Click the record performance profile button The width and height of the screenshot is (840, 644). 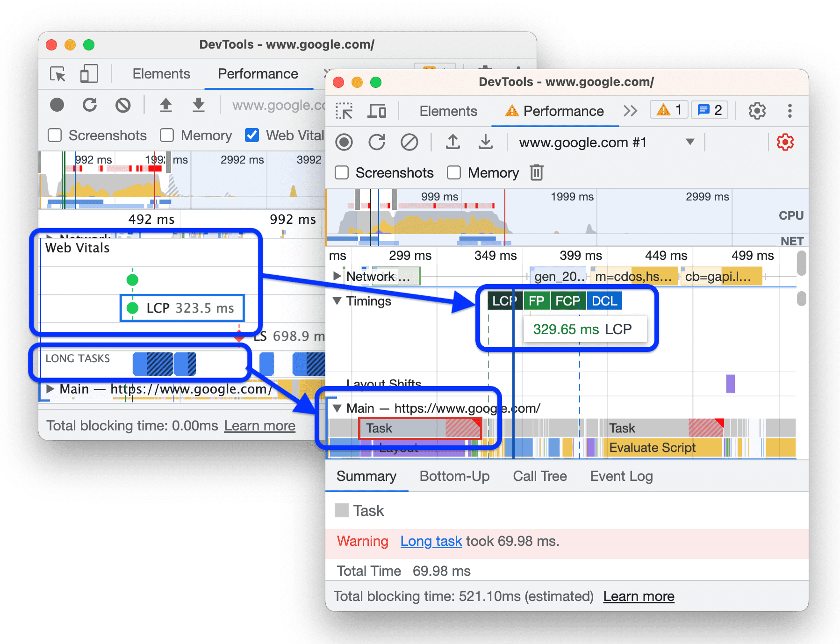[345, 143]
